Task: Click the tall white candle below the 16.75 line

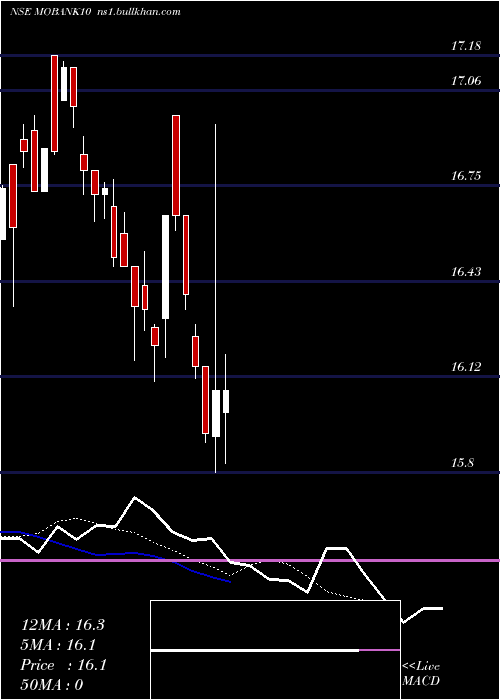Action: [165, 267]
